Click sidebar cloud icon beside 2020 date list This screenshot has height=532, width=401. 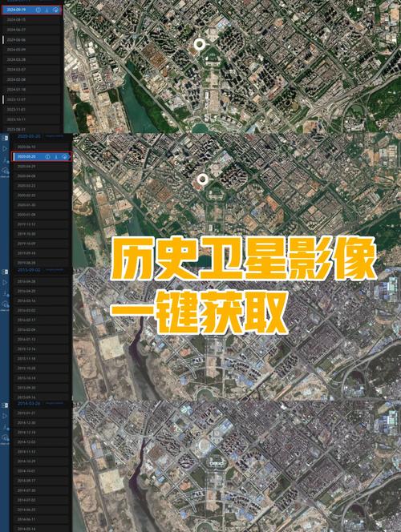5,171
